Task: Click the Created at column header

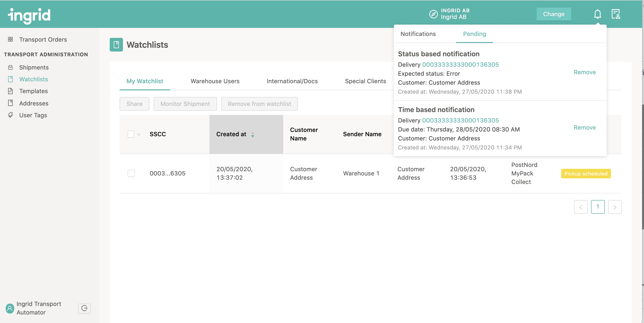Action: click(246, 134)
